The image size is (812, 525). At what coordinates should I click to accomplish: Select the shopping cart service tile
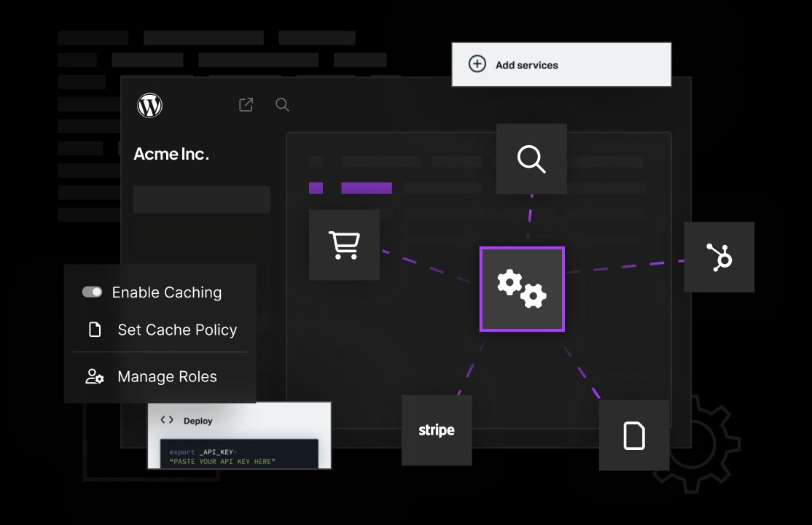point(344,245)
